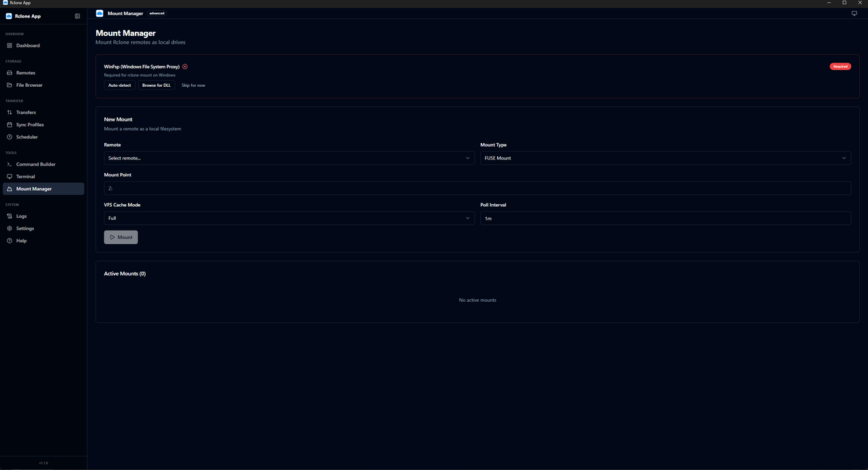This screenshot has width=868, height=470.
Task: Go to Sync Profiles in the sidebar
Action: pos(43,125)
